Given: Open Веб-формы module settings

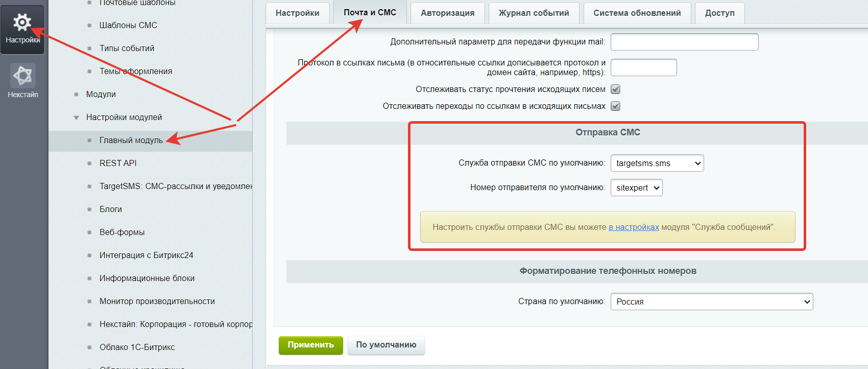Looking at the screenshot, I should pos(122,232).
